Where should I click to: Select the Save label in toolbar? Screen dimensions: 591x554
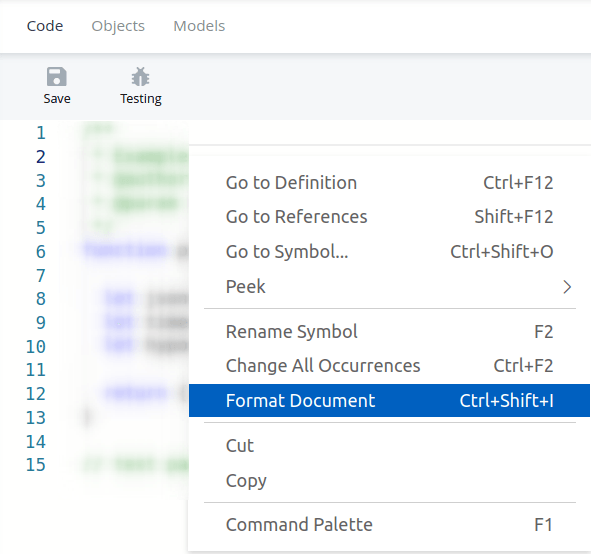pyautogui.click(x=57, y=99)
